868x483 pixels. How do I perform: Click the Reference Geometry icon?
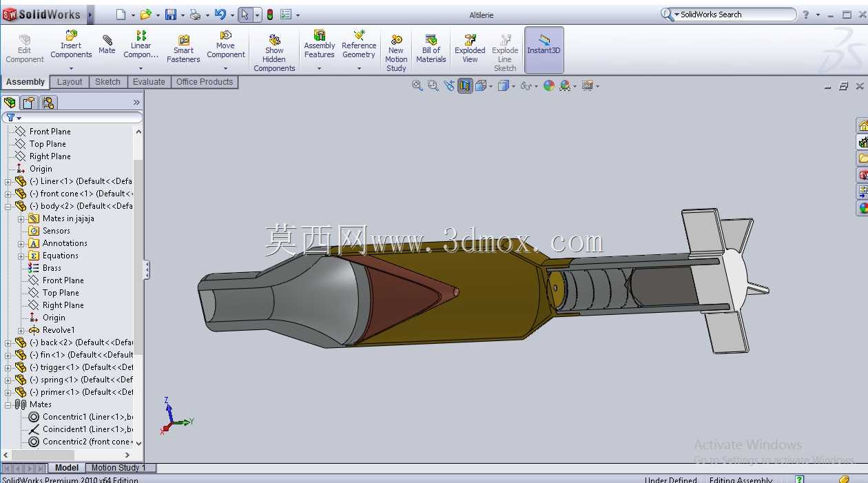pos(359,35)
